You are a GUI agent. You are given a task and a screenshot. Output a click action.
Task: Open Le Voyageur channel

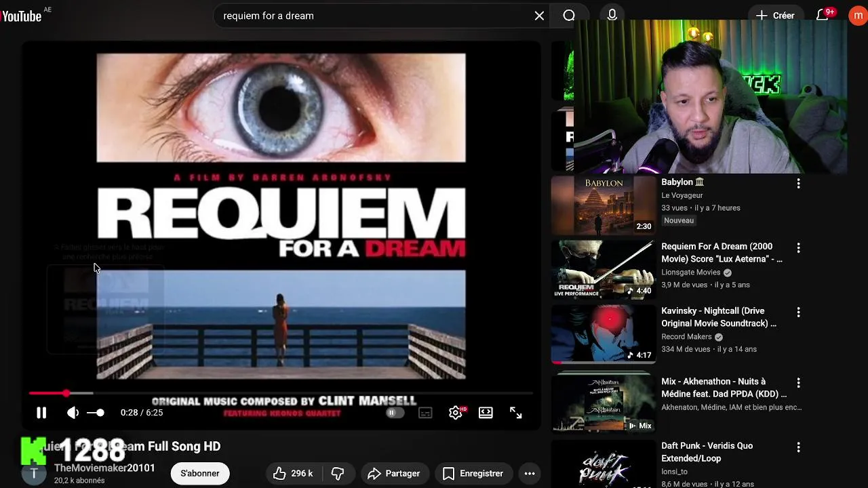tap(682, 195)
